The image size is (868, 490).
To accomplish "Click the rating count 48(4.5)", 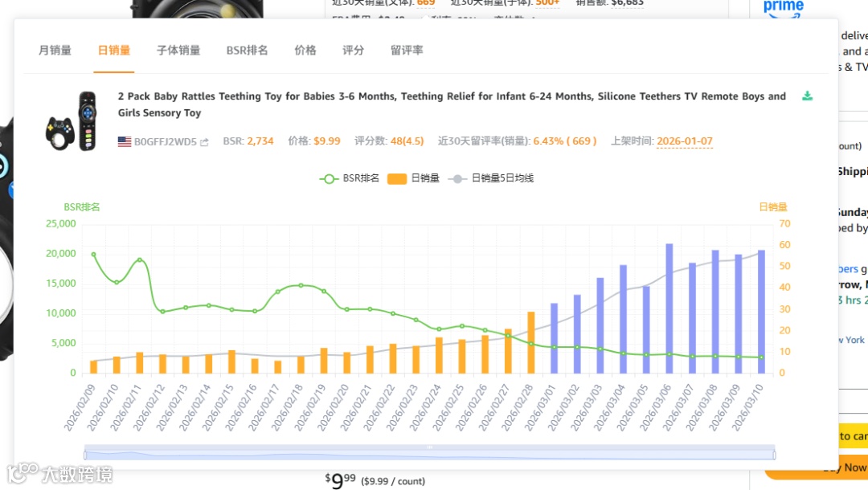I will point(407,141).
